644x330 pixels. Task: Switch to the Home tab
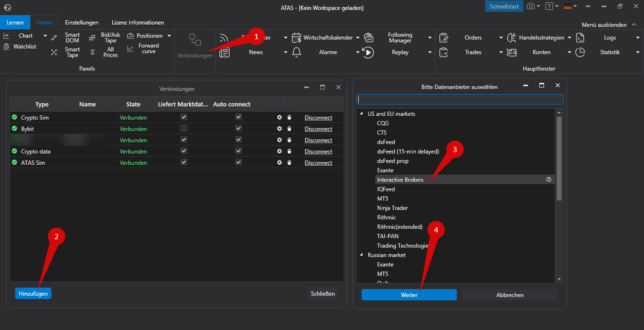coord(44,23)
